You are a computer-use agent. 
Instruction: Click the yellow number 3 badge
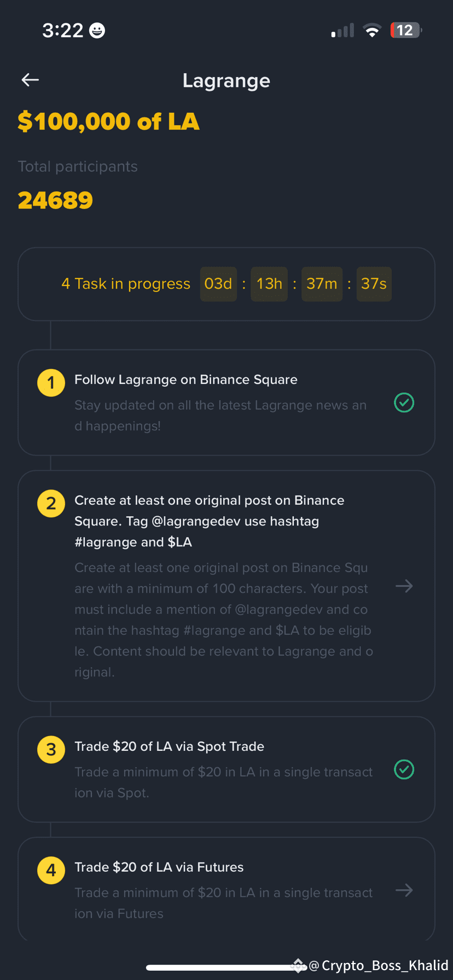point(51,749)
